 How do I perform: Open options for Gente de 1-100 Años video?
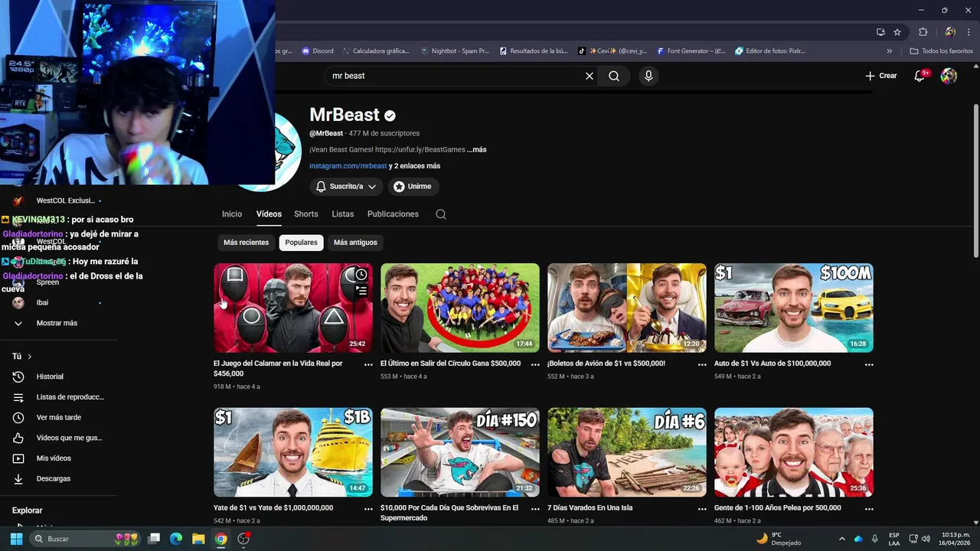tap(869, 508)
